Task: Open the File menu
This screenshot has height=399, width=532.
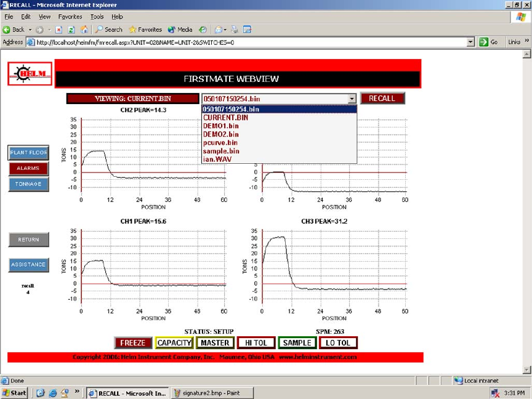Action: click(x=9, y=17)
